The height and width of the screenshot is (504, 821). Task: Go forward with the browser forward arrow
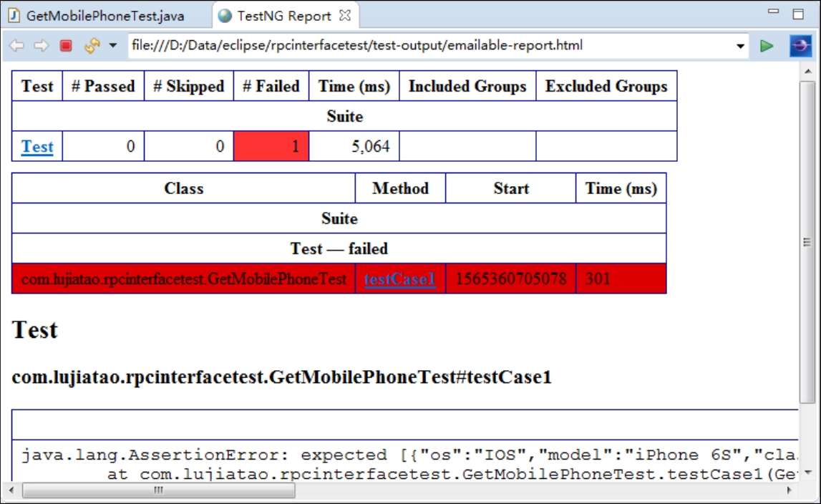point(41,46)
